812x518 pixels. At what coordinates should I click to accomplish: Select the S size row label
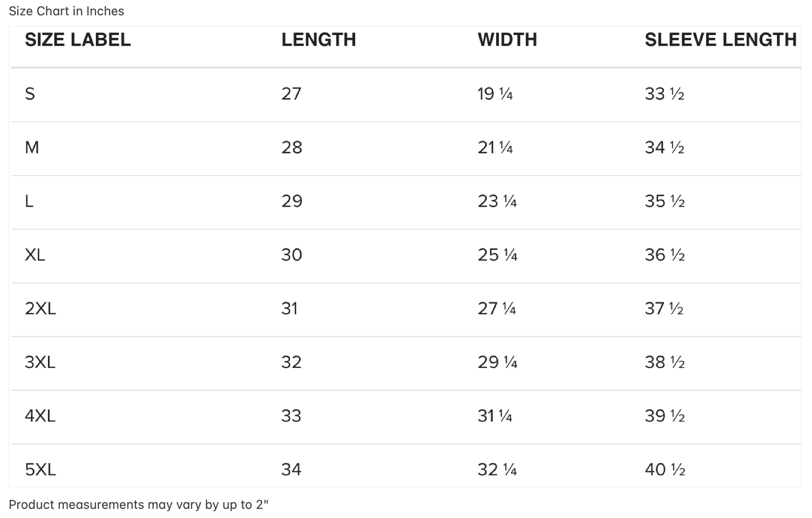[30, 94]
